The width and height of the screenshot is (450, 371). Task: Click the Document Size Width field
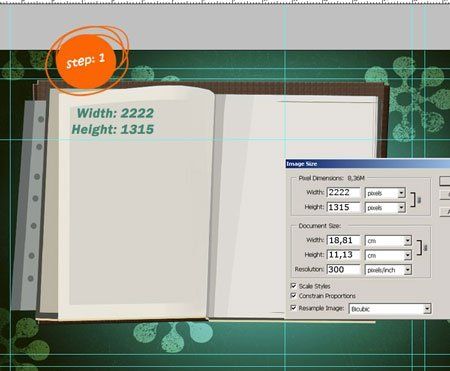pos(344,240)
